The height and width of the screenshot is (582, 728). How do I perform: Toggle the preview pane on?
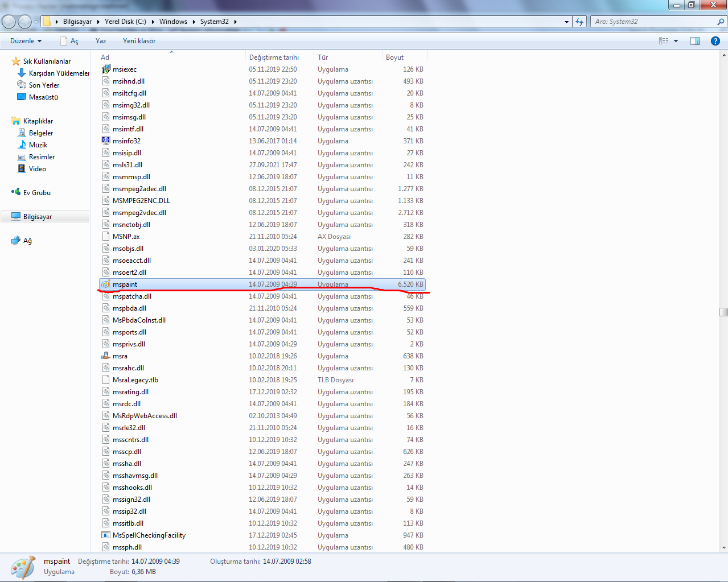pyautogui.click(x=694, y=40)
